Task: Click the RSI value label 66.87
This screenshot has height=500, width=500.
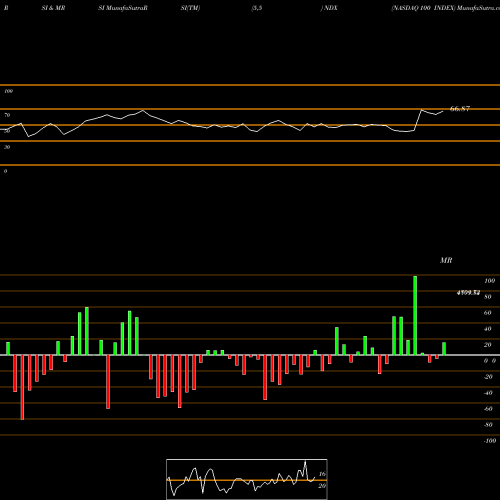Action: 460,109
